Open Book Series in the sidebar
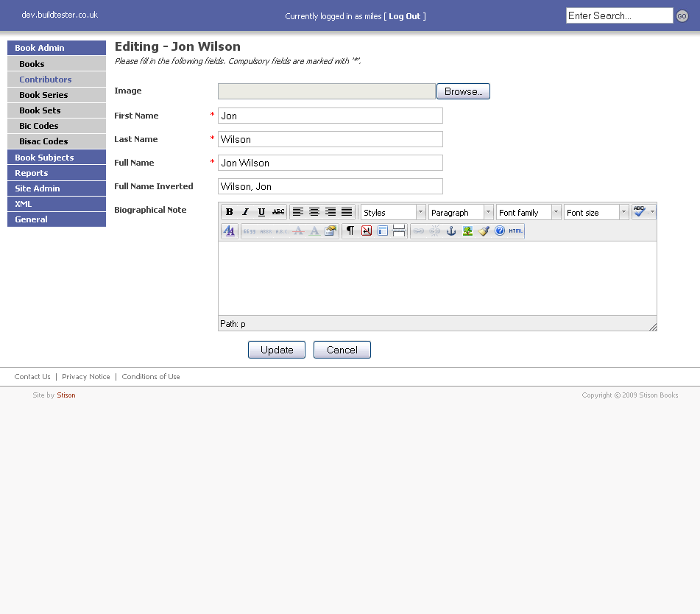Image resolution: width=700 pixels, height=614 pixels. pyautogui.click(x=57, y=95)
